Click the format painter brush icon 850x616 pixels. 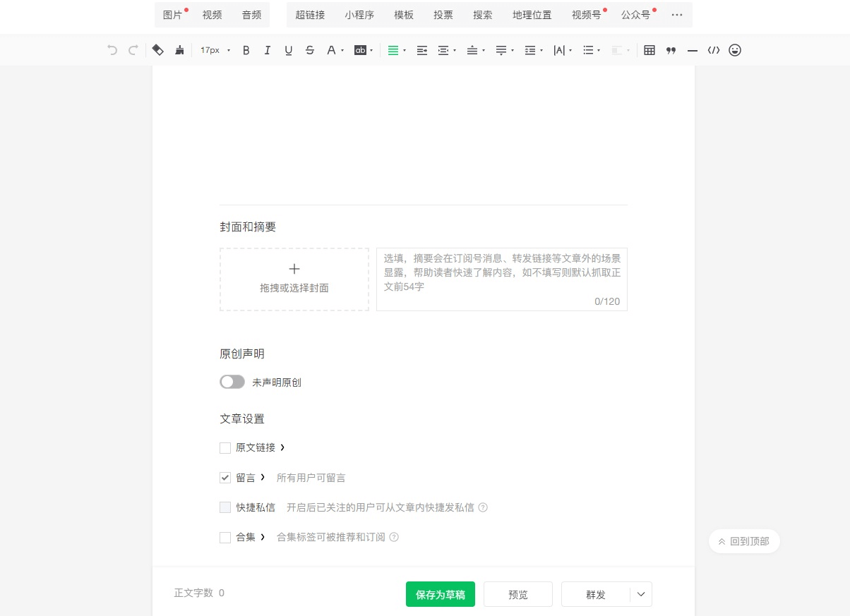tap(179, 50)
